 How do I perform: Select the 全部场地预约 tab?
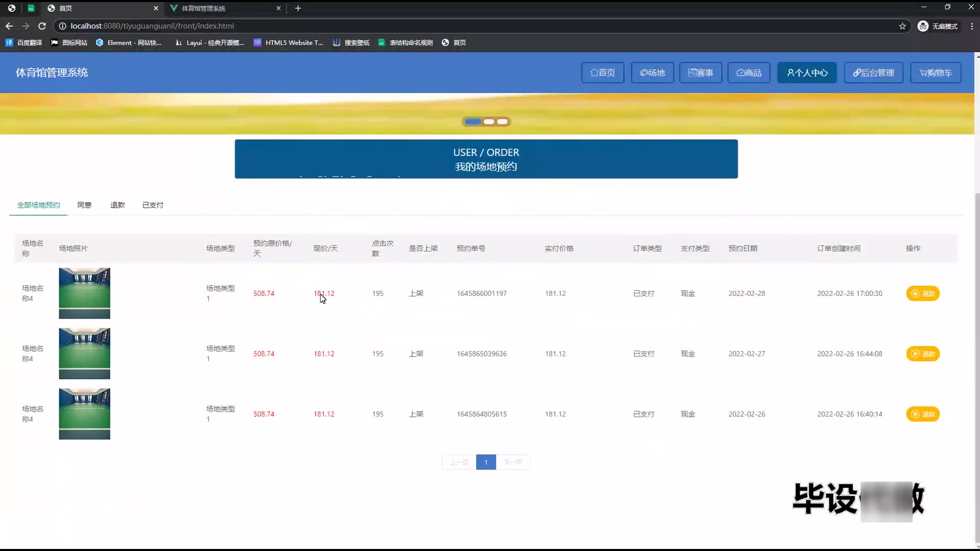tap(39, 205)
